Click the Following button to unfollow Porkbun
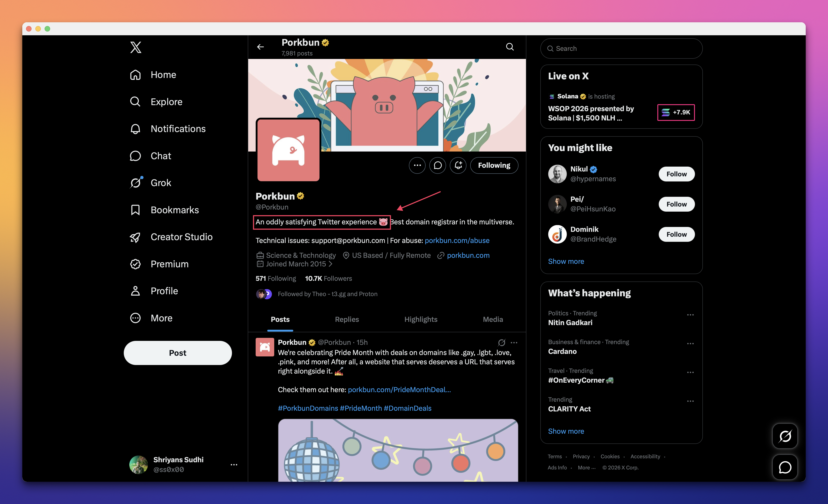828x504 pixels. (x=494, y=165)
